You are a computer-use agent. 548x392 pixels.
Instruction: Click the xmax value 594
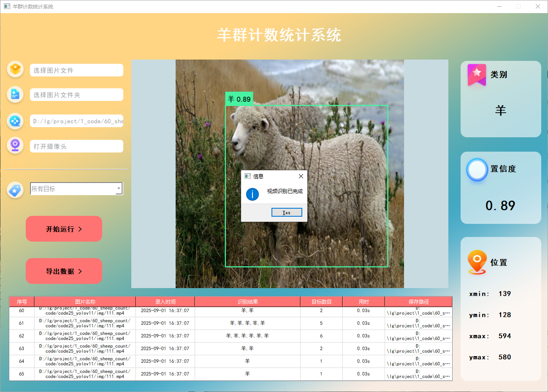[x=505, y=336]
